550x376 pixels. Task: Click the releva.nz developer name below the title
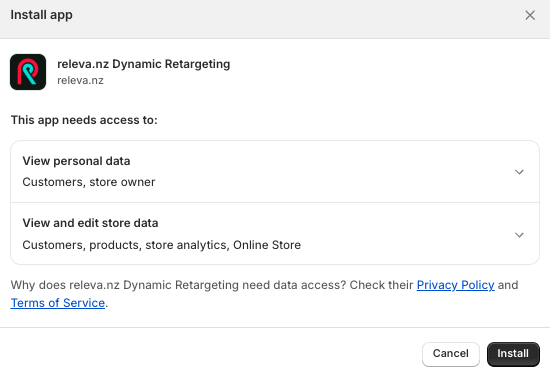coord(80,80)
